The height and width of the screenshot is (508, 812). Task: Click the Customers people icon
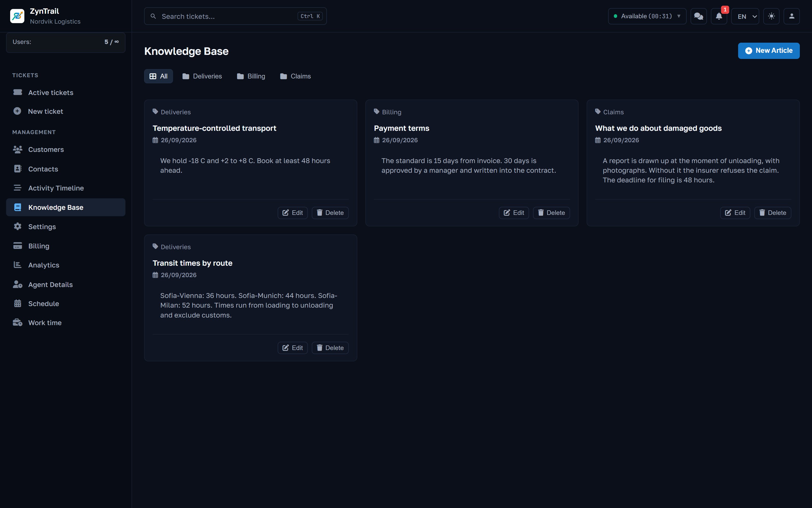18,149
